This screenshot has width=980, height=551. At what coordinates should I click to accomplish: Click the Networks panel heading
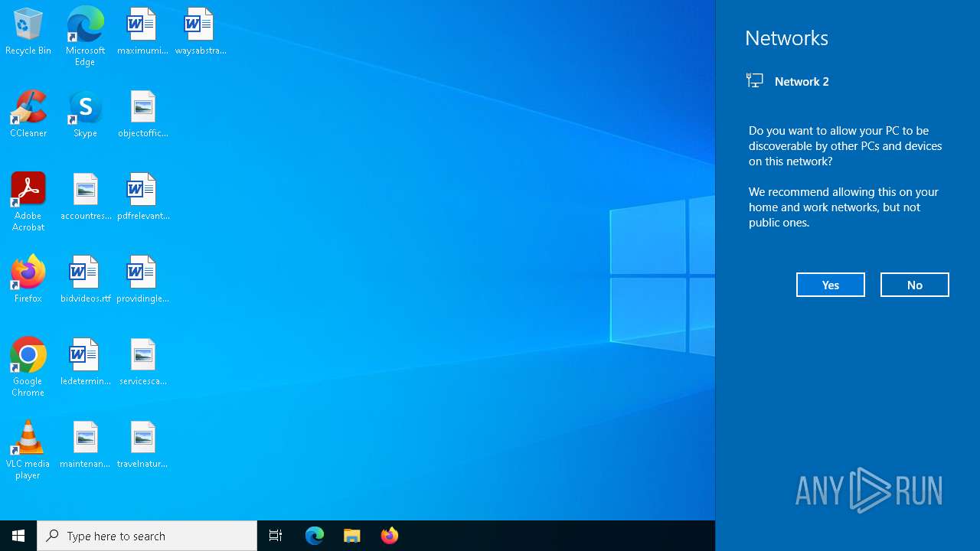pyautogui.click(x=786, y=38)
